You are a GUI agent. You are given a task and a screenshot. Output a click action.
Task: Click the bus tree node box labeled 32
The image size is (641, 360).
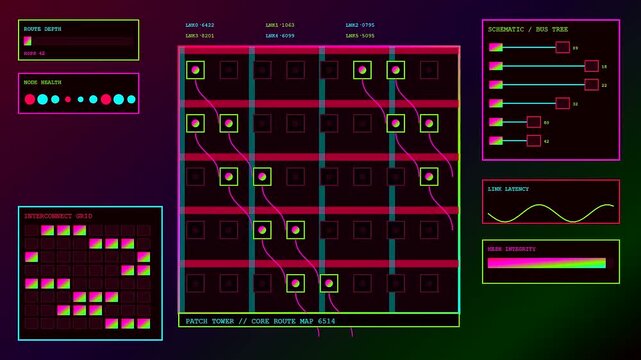[563, 103]
